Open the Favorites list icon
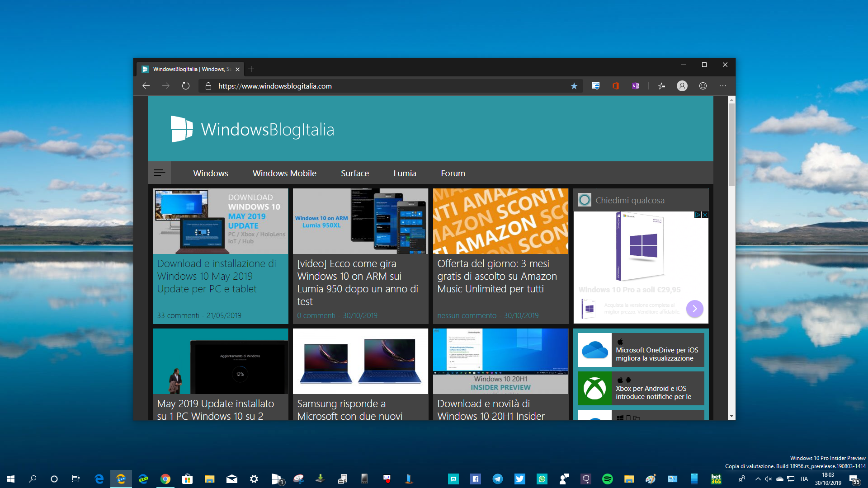 click(661, 86)
